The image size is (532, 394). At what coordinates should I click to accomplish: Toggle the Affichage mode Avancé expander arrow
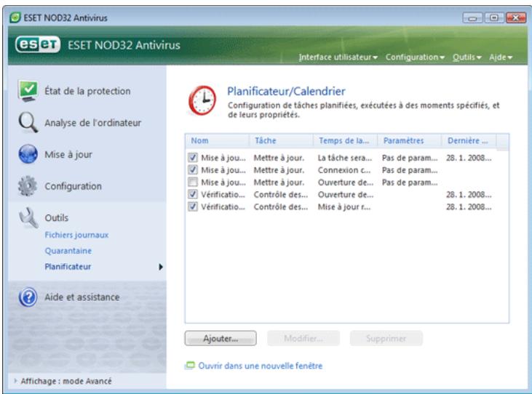click(x=15, y=381)
